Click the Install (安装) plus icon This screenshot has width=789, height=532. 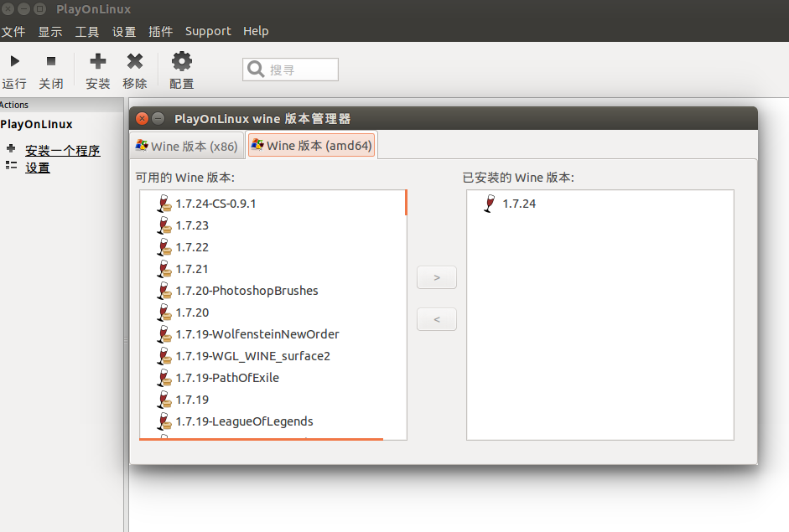(x=97, y=61)
